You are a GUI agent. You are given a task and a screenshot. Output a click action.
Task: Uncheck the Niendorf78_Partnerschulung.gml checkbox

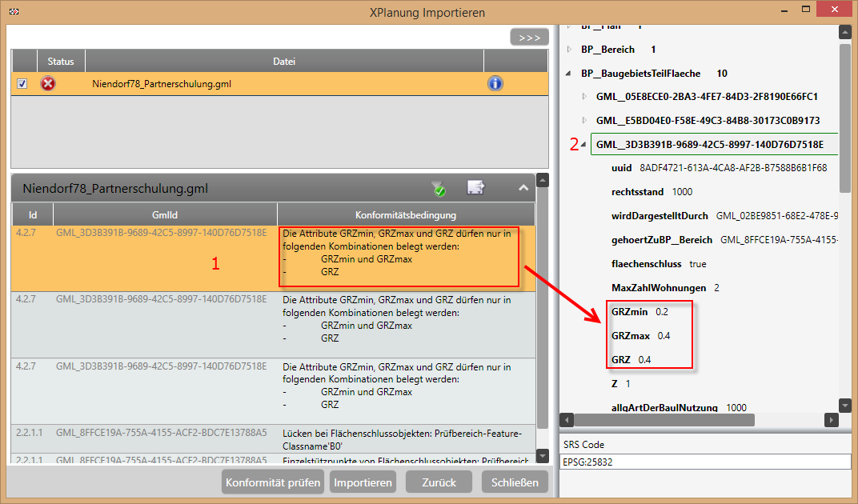coord(22,84)
